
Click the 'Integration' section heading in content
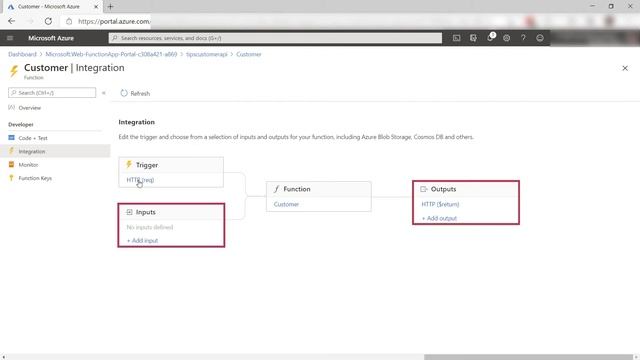pos(136,122)
